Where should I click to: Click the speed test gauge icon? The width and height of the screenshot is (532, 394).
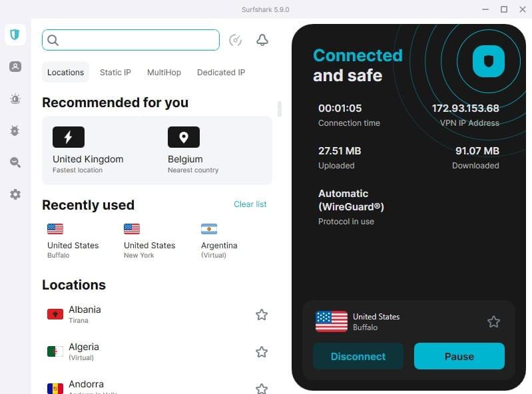pos(235,40)
